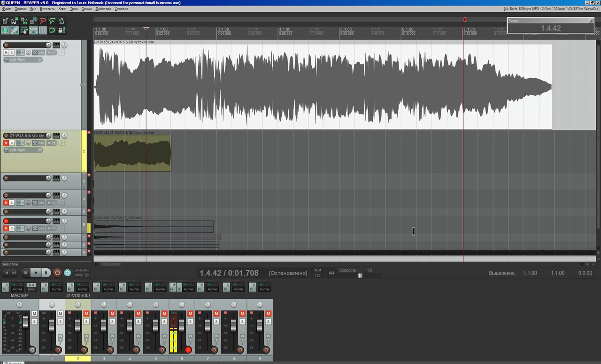601x364 pixels.
Task: Open project settings toolbar icon
Action: (33, 21)
